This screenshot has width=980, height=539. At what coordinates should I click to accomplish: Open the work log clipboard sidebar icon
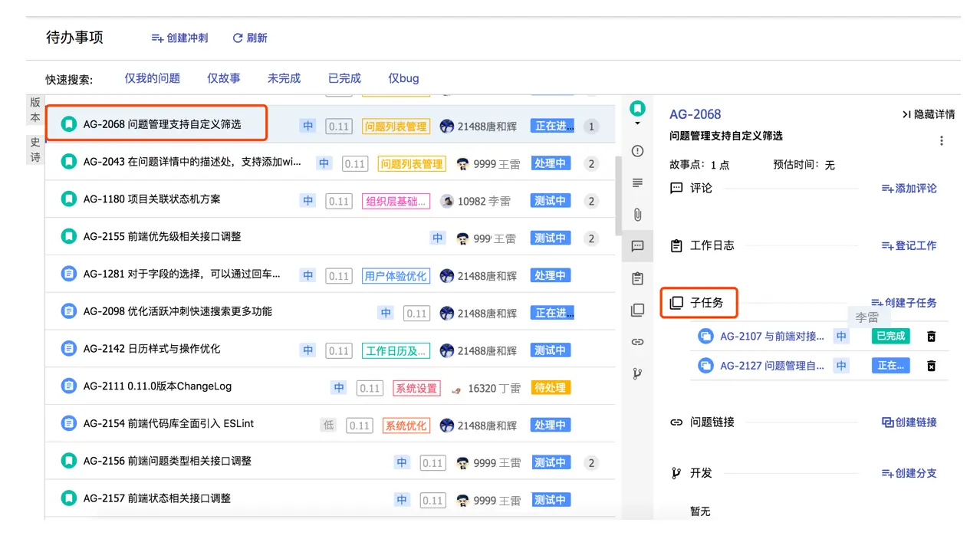637,278
